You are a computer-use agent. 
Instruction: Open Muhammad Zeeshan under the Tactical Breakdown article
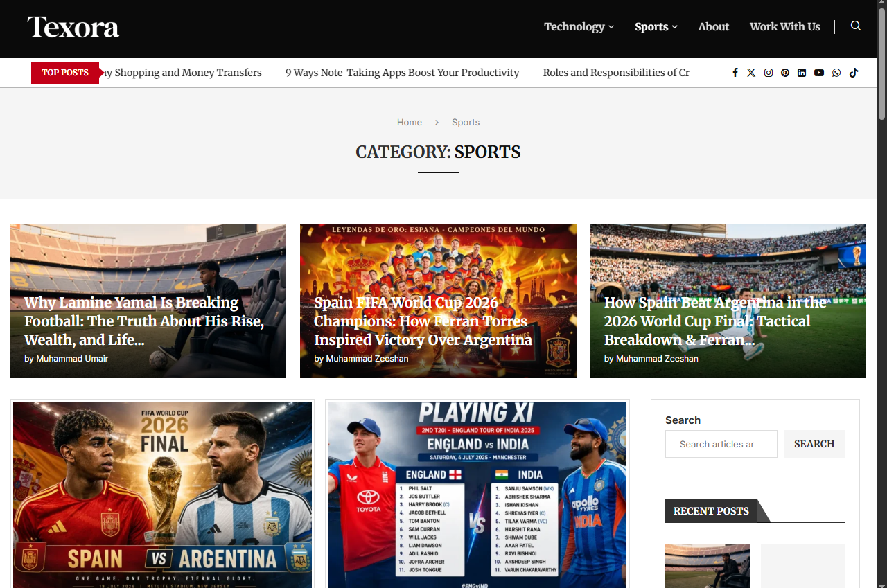point(657,359)
